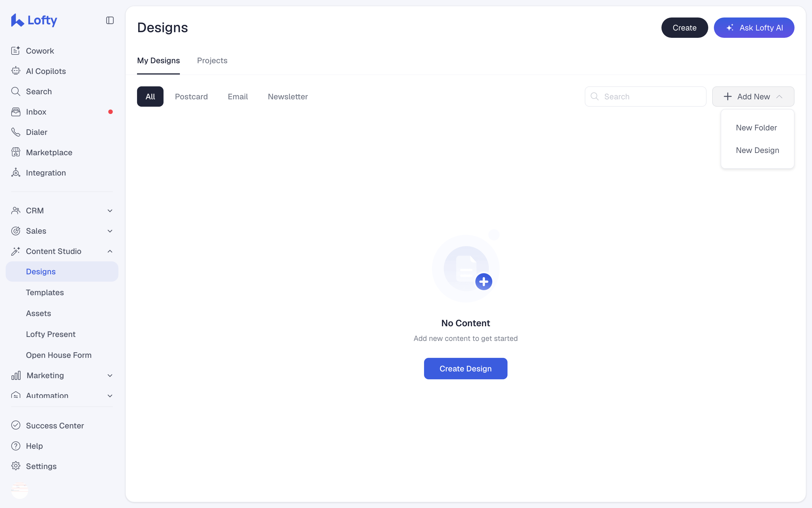Expand the CRM section chevron
The image size is (812, 508).
tap(110, 211)
